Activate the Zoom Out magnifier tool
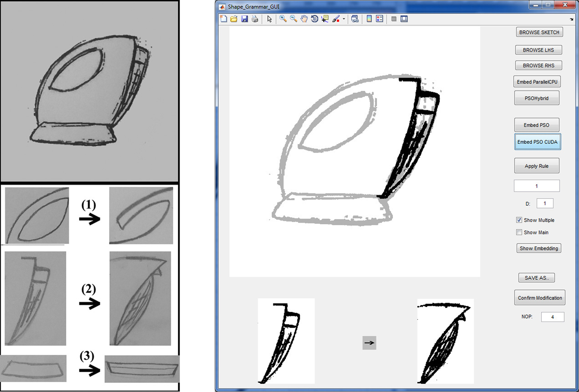This screenshot has height=392, width=579. (x=294, y=19)
